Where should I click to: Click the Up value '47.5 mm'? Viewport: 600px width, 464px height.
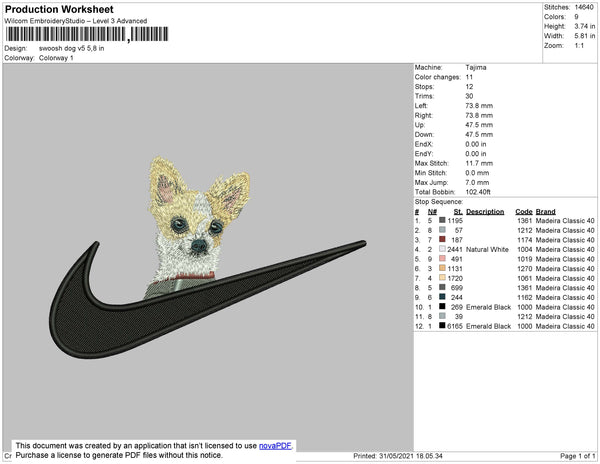479,125
